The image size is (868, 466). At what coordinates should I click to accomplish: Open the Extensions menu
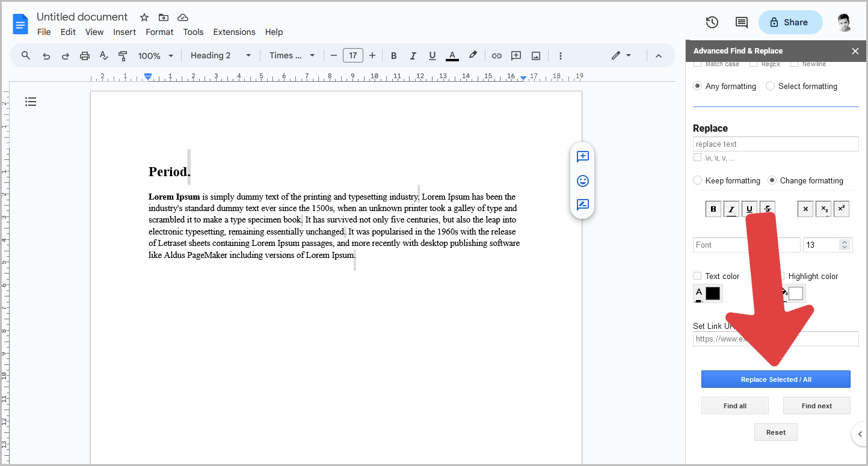(x=234, y=32)
